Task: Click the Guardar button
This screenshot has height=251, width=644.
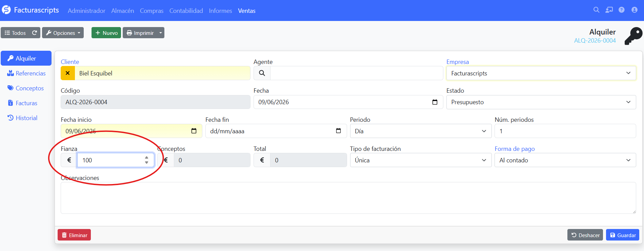Action: point(623,235)
